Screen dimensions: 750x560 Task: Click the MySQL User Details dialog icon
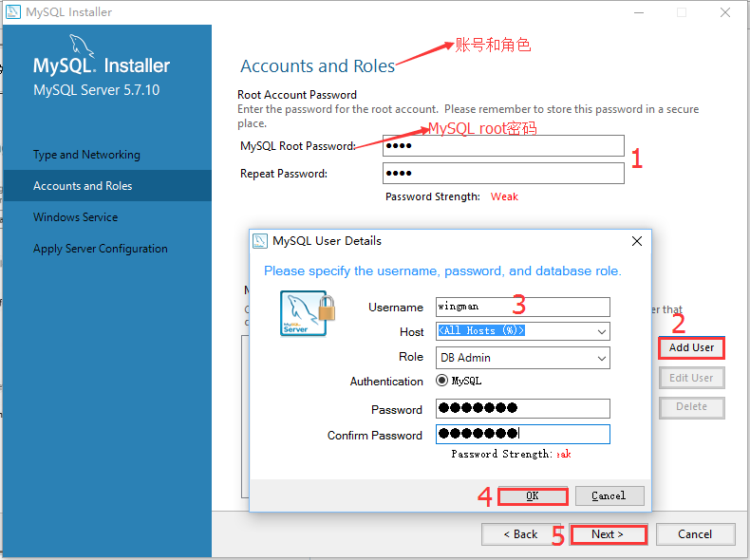tap(260, 241)
